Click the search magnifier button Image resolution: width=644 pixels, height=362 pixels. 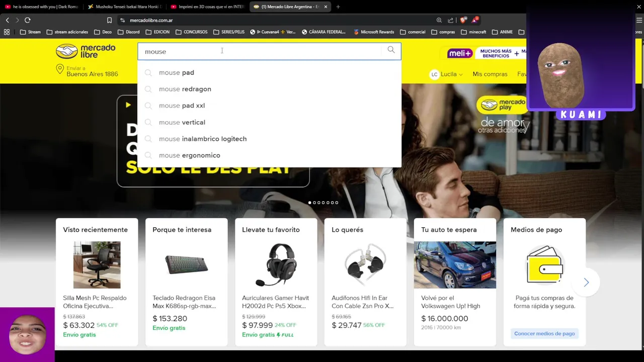[391, 50]
